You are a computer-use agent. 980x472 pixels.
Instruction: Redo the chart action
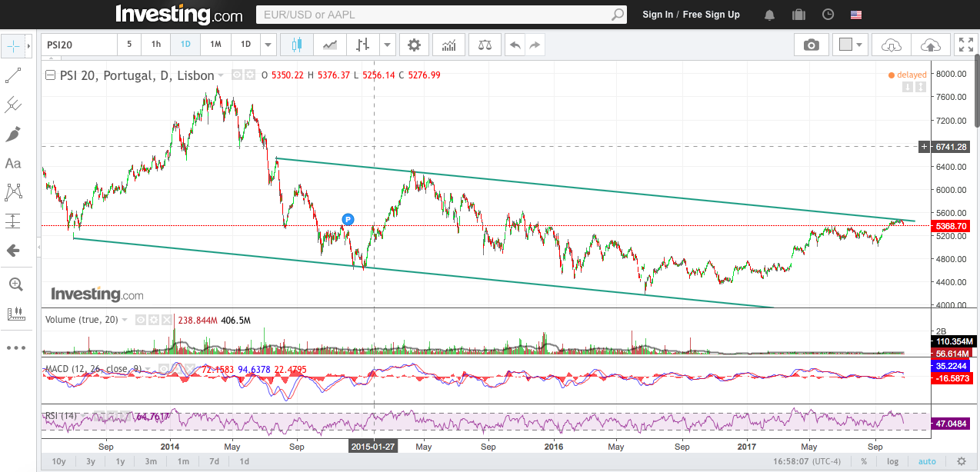tap(535, 45)
